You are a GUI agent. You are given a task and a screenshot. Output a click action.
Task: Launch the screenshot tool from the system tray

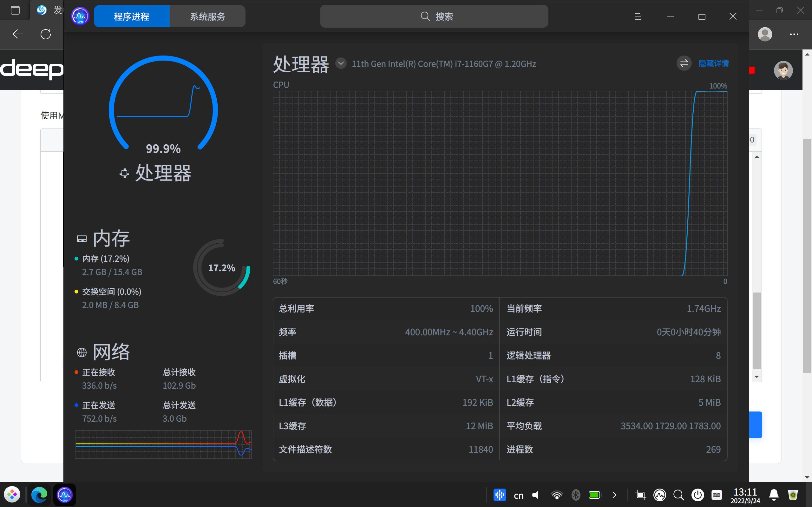[x=640, y=495]
